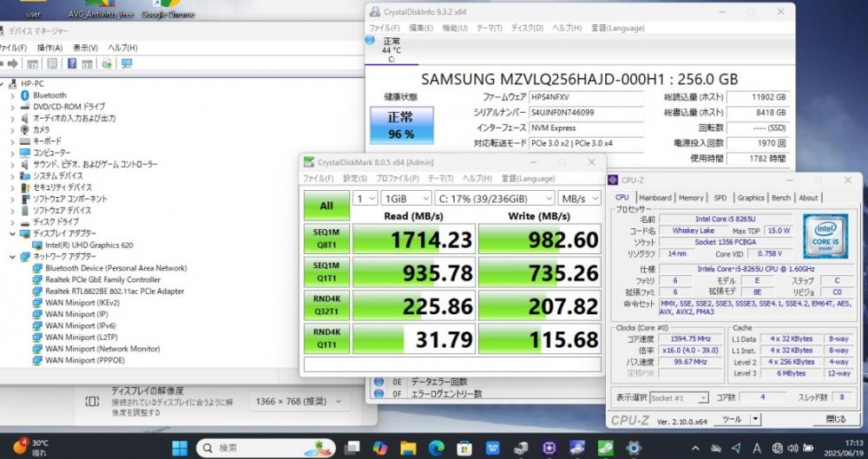Click the taskbar search box labeled 検索
Viewport: 868px width, 459px height.
266,448
